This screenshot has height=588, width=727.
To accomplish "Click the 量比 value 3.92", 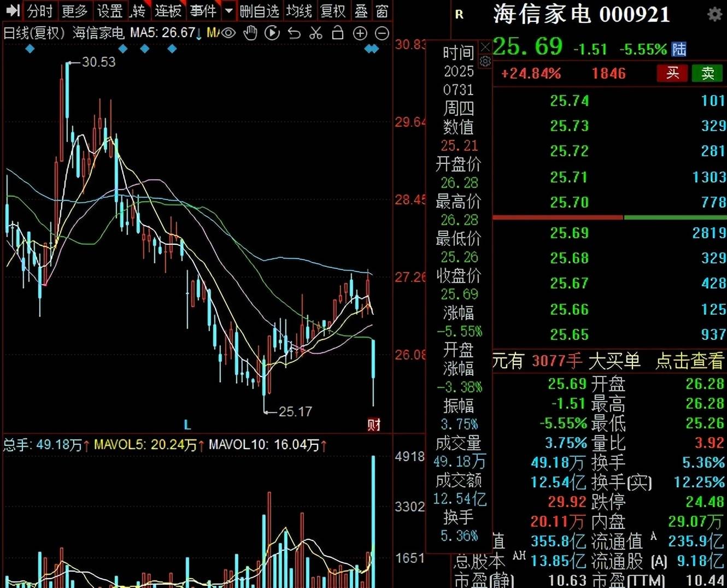I will 709,443.
